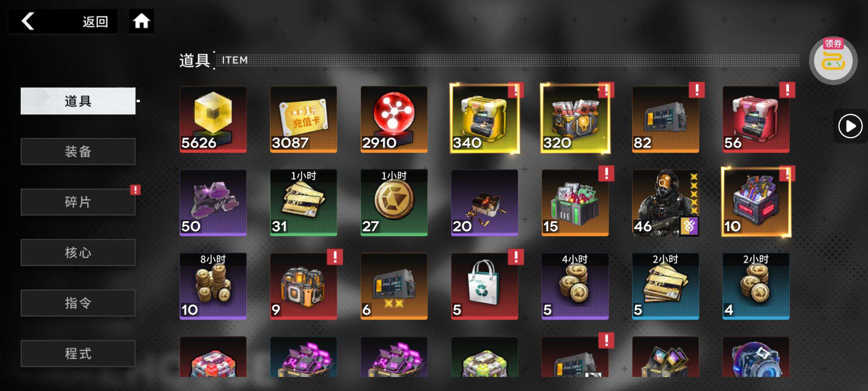Screen dimensions: 868x391
Task: Open the fireworks crate with 10
Action: coord(756,202)
